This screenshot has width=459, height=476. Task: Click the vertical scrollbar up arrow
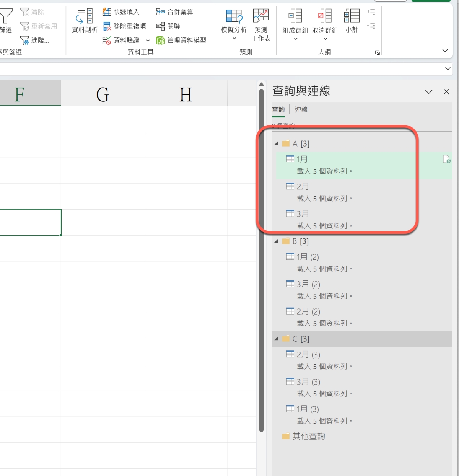[261, 85]
